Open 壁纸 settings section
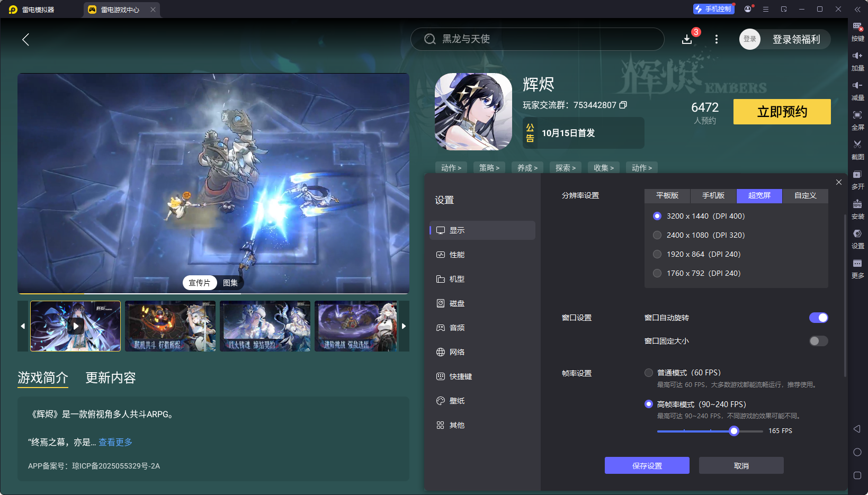The width and height of the screenshot is (868, 495). point(482,401)
